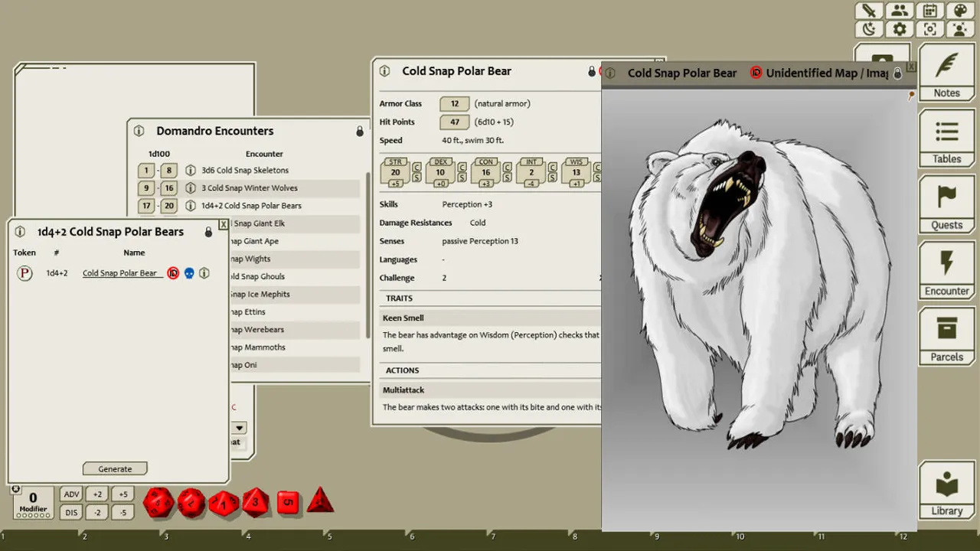This screenshot has height=551, width=980.
Task: Click the red ID icon in image window title
Action: click(756, 73)
